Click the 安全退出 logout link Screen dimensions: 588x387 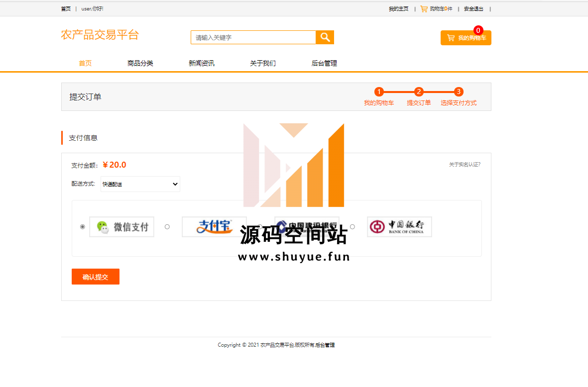(473, 9)
